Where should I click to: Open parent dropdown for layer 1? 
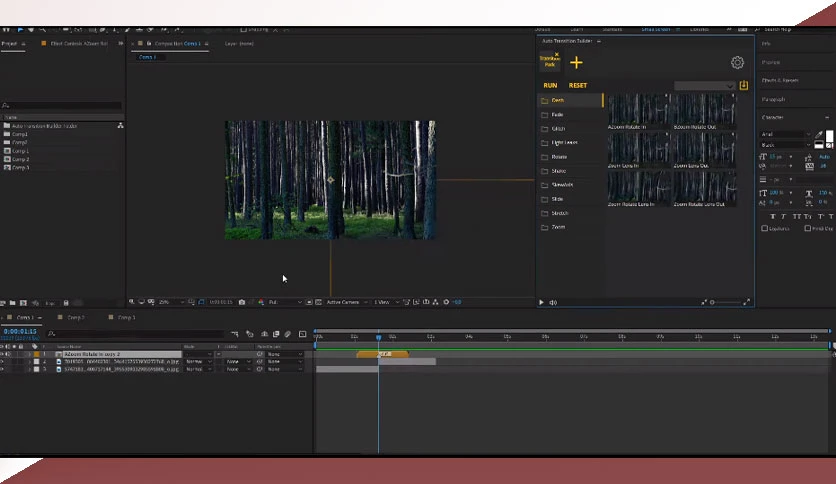pos(284,354)
